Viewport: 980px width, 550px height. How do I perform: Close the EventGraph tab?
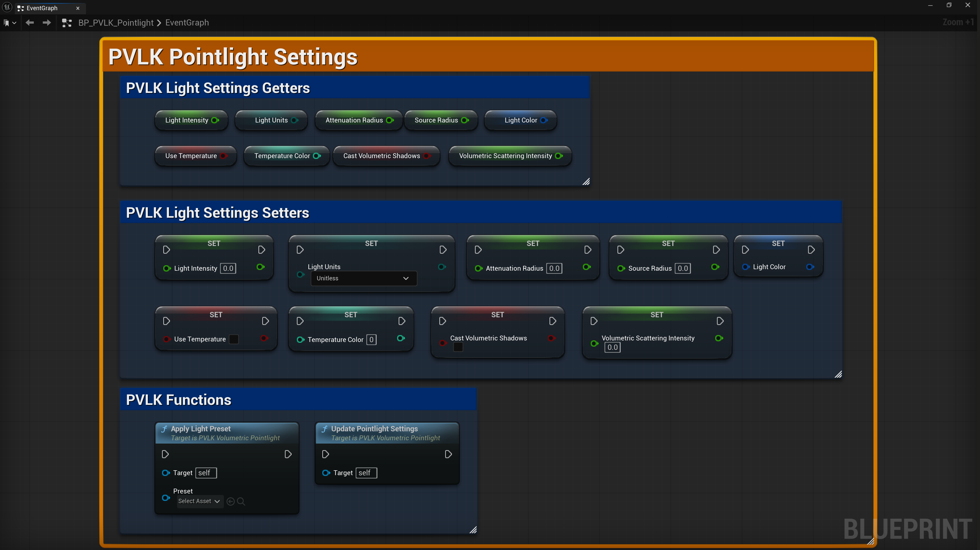[78, 8]
